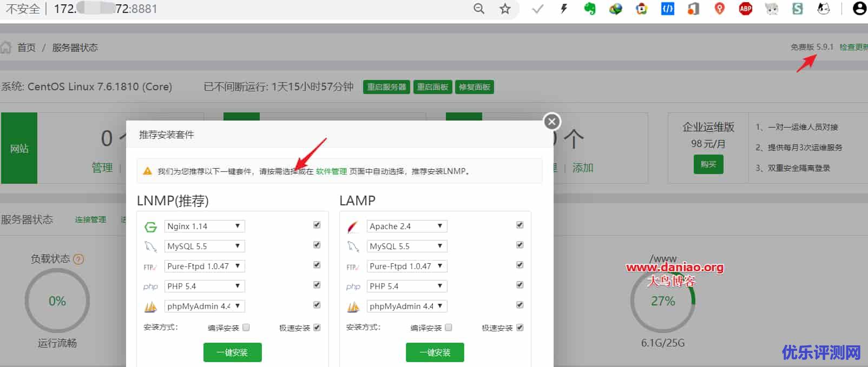Uncheck the Apache 2.4 checkbox in LAMP
Viewport: 868px width, 367px height.
point(520,225)
